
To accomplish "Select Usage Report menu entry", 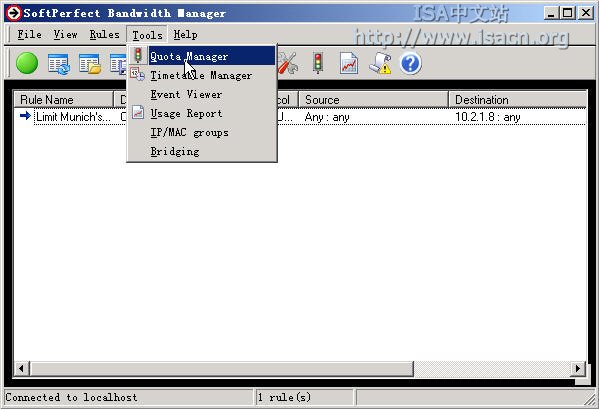I will [x=202, y=113].
